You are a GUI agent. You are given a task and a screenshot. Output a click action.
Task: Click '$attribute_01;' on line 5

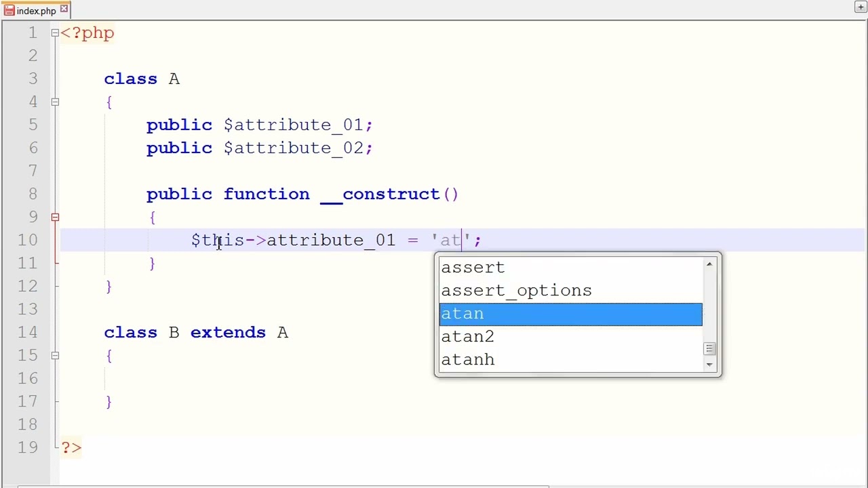pyautogui.click(x=298, y=125)
